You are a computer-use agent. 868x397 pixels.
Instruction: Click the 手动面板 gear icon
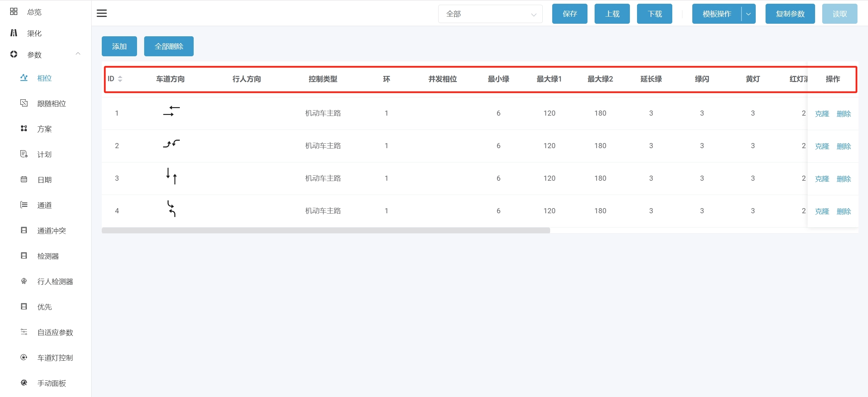[24, 383]
